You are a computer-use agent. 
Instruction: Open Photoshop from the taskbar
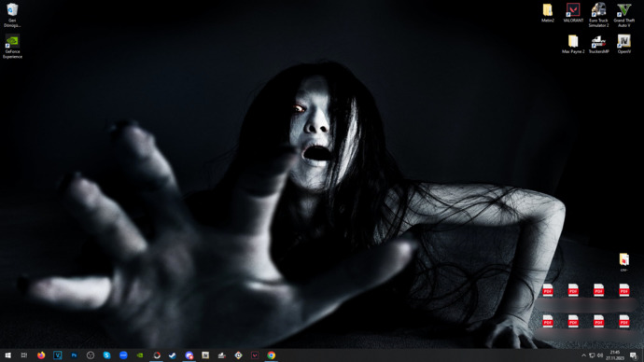click(74, 355)
